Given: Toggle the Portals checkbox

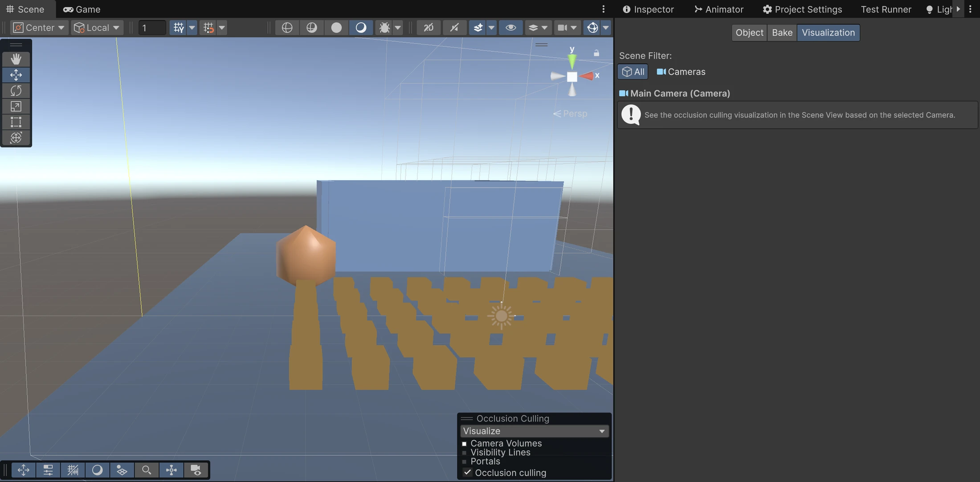Looking at the screenshot, I should click(464, 462).
